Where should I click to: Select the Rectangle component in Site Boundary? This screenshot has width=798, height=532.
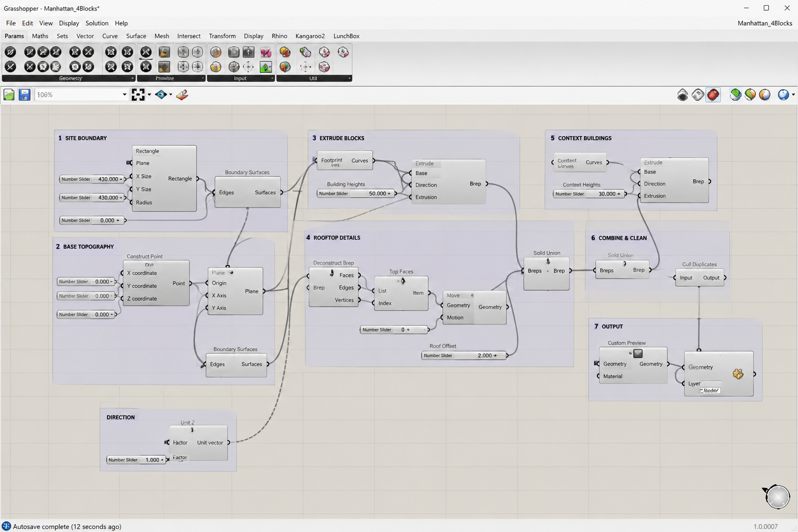click(164, 178)
